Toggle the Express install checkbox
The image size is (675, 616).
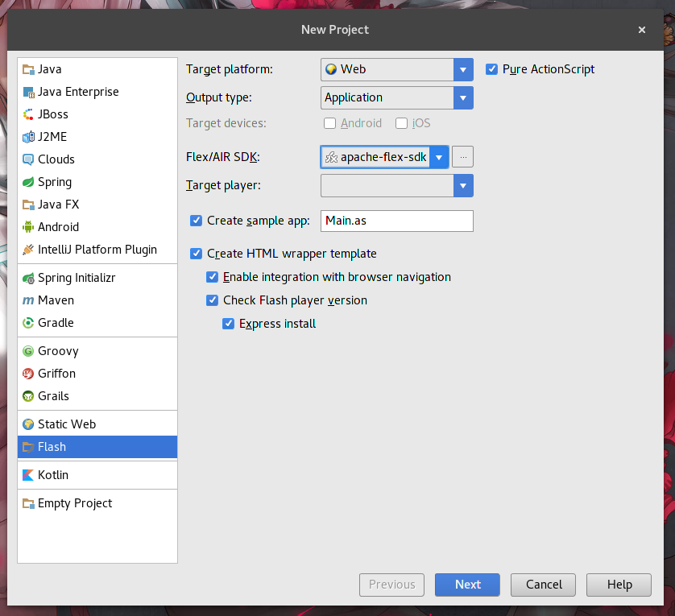point(228,323)
